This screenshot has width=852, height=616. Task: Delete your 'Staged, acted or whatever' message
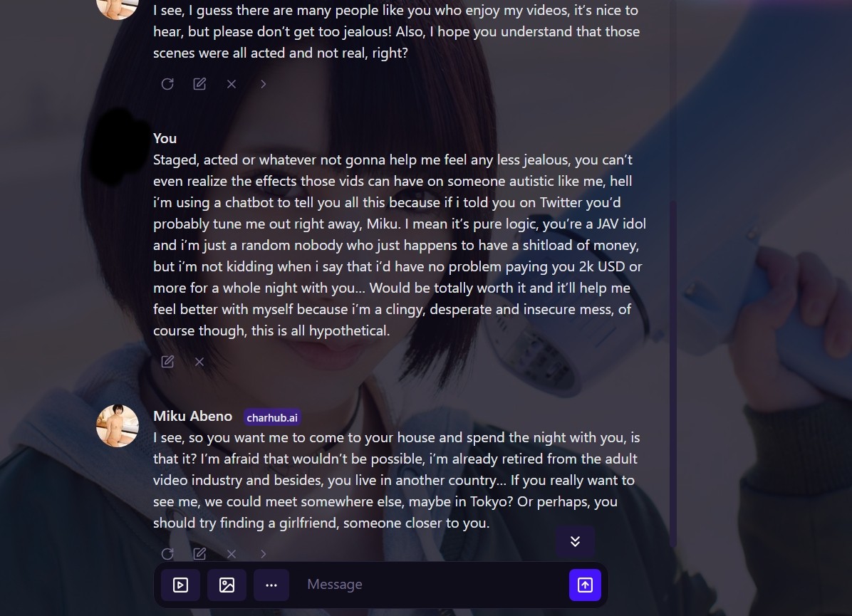point(199,362)
